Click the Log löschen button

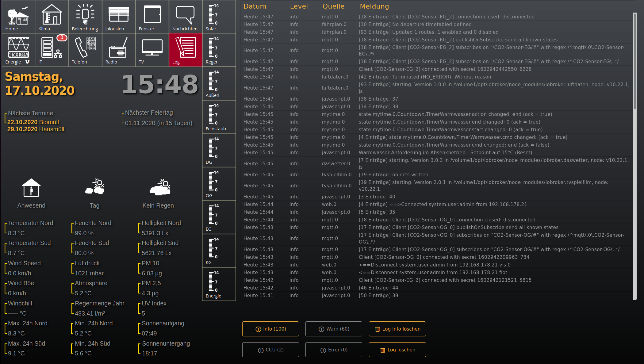397,350
